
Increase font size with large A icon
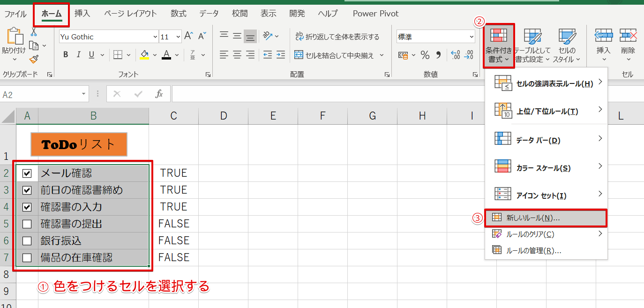point(188,37)
